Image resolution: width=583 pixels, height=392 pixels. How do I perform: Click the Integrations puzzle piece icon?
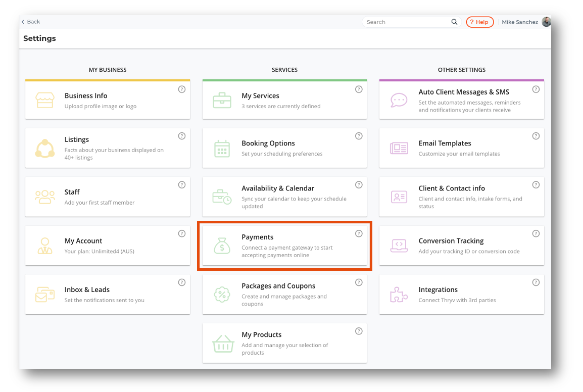point(399,295)
